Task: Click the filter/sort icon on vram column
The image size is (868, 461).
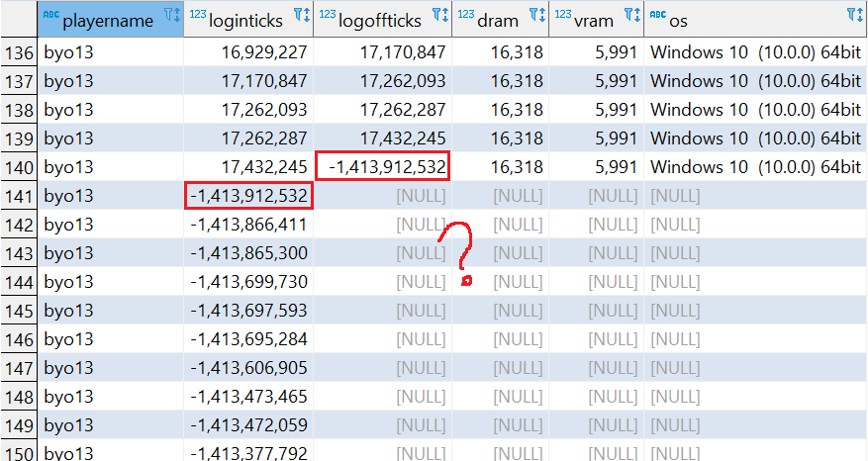Action: (x=632, y=15)
